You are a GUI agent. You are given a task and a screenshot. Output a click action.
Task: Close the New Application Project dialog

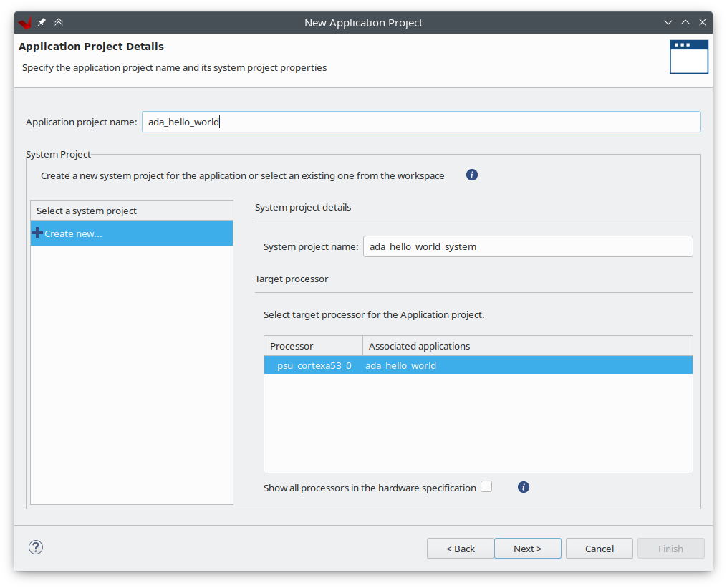(702, 22)
